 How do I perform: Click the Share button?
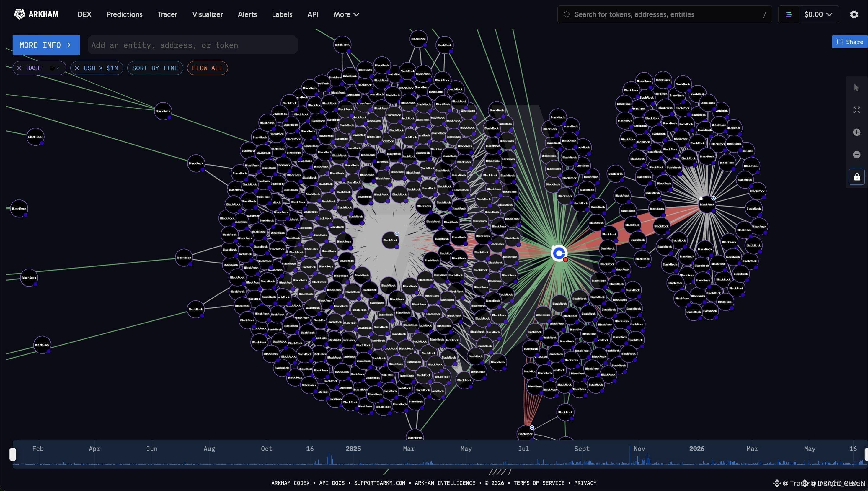[x=850, y=42]
